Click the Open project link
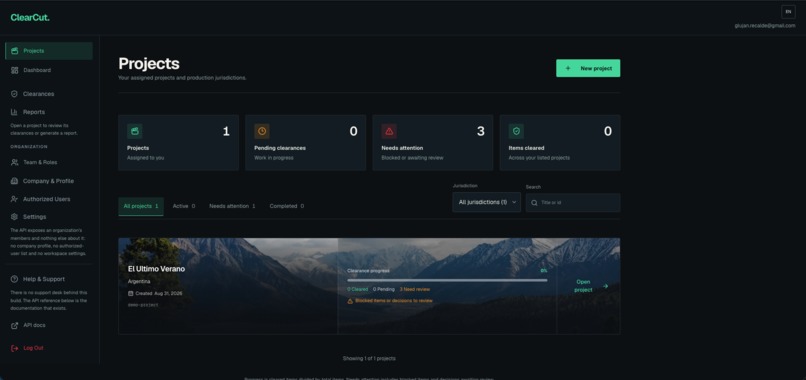This screenshot has width=806, height=380. pos(588,286)
